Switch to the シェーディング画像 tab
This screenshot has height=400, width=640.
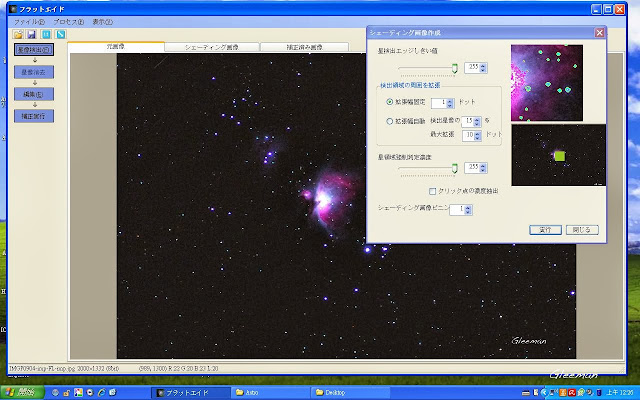point(212,47)
